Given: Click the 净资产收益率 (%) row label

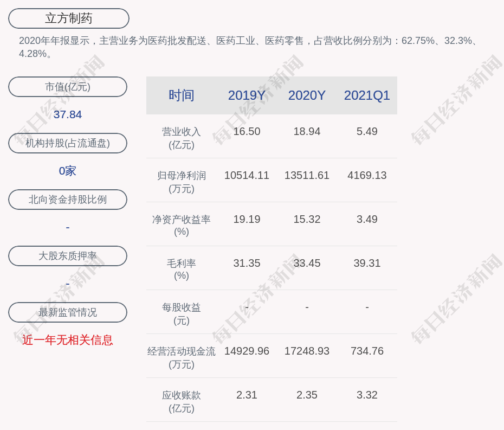Looking at the screenshot, I should [x=182, y=226].
